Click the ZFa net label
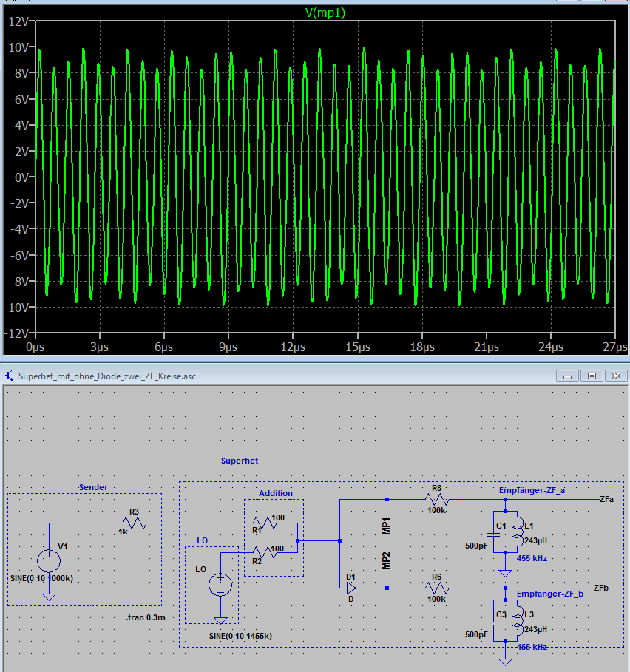 click(x=608, y=499)
